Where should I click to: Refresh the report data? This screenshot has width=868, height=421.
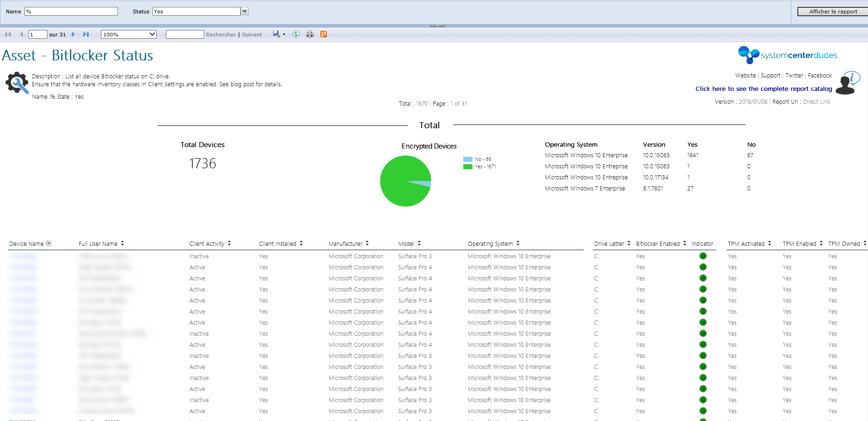tap(295, 34)
